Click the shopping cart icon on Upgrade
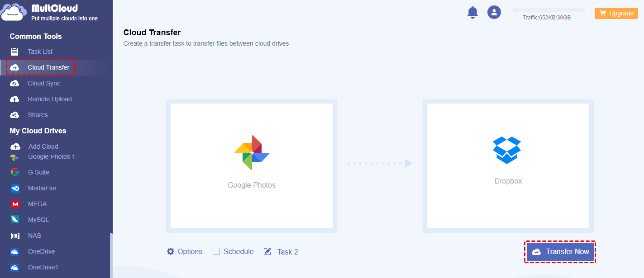The height and width of the screenshot is (278, 644). pyautogui.click(x=603, y=13)
